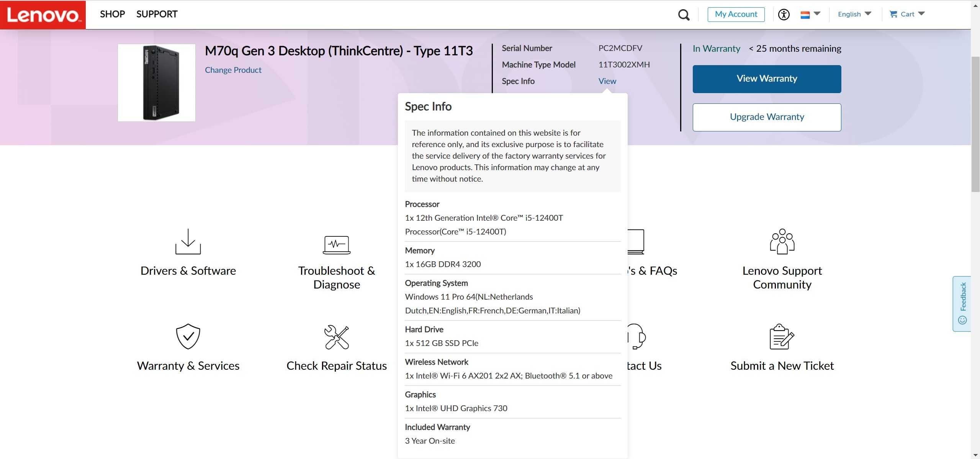Viewport: 980px width, 459px height.
Task: Click Submit a New Ticket icon
Action: (x=782, y=336)
